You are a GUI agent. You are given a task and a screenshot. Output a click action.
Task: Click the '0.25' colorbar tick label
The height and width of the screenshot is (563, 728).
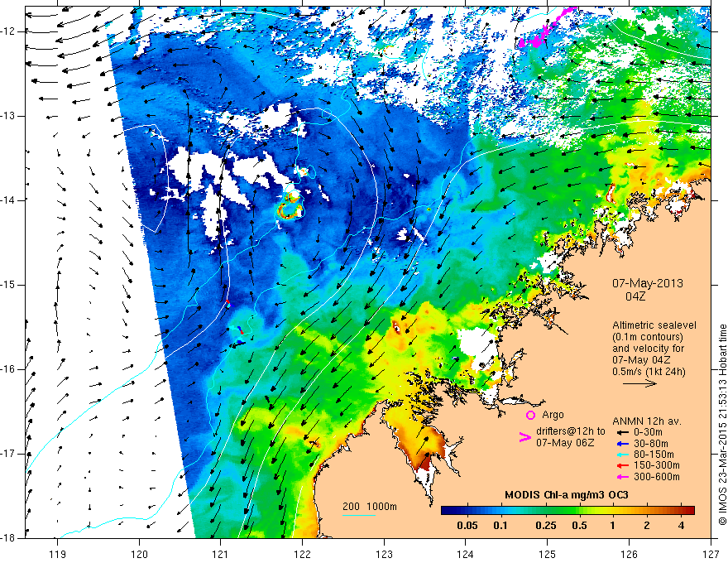click(x=545, y=526)
